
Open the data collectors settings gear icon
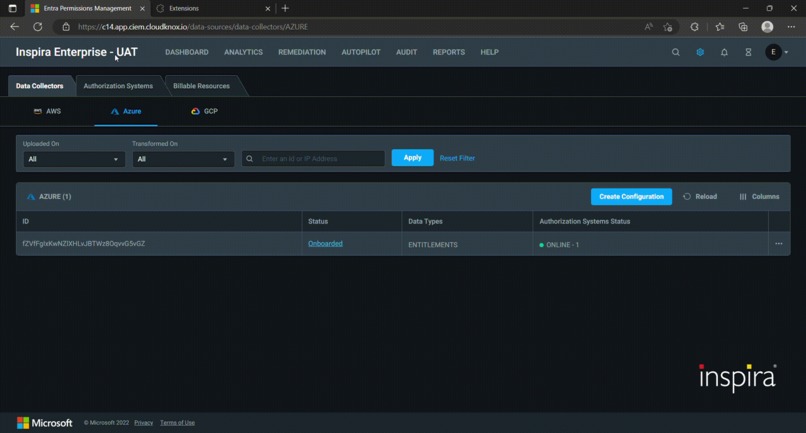point(700,52)
